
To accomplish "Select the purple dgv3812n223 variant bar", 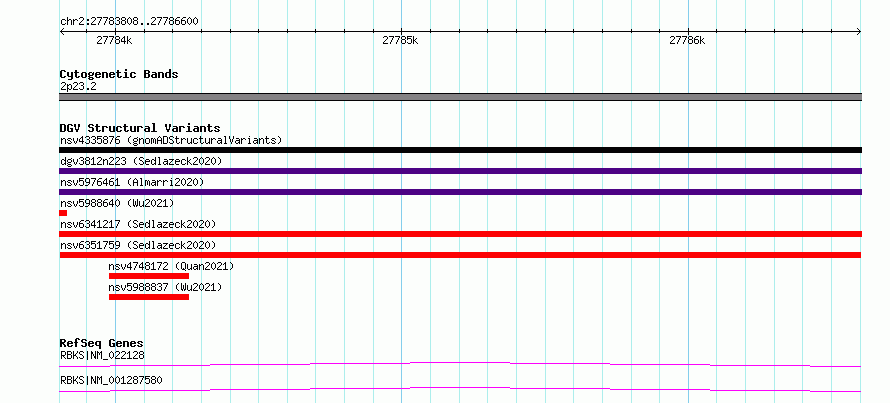I will click(460, 171).
